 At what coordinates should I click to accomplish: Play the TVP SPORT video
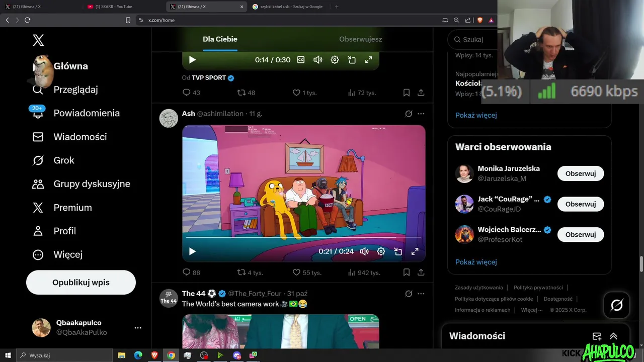[x=192, y=60]
